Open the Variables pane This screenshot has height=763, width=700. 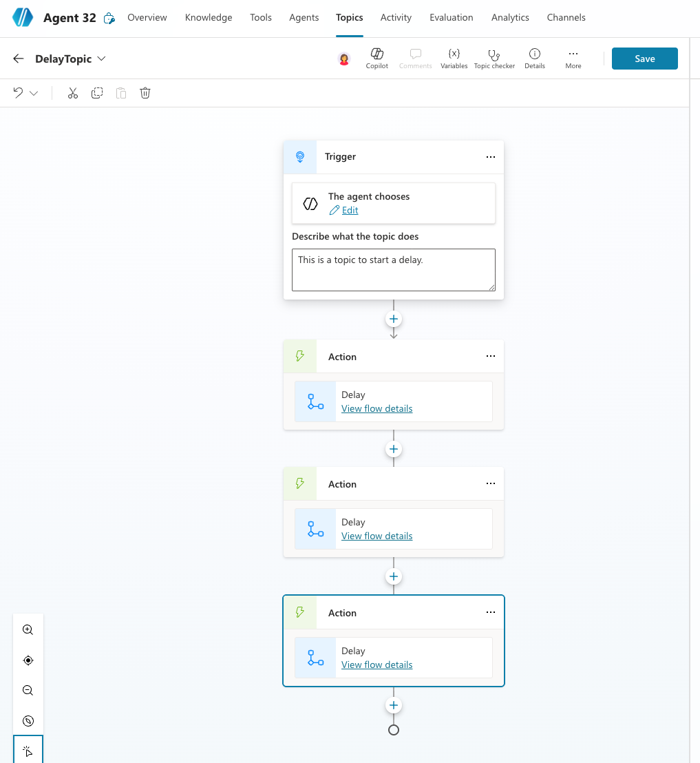[x=454, y=58]
